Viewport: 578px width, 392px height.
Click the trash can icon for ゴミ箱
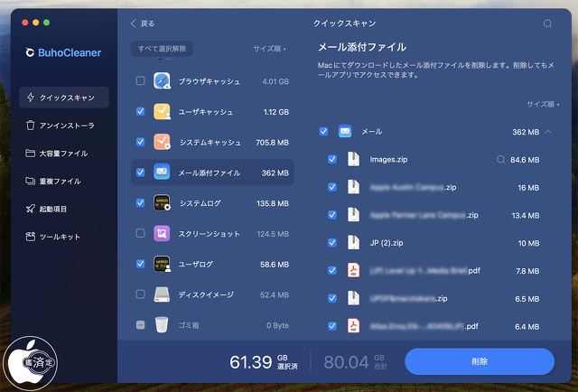(162, 325)
